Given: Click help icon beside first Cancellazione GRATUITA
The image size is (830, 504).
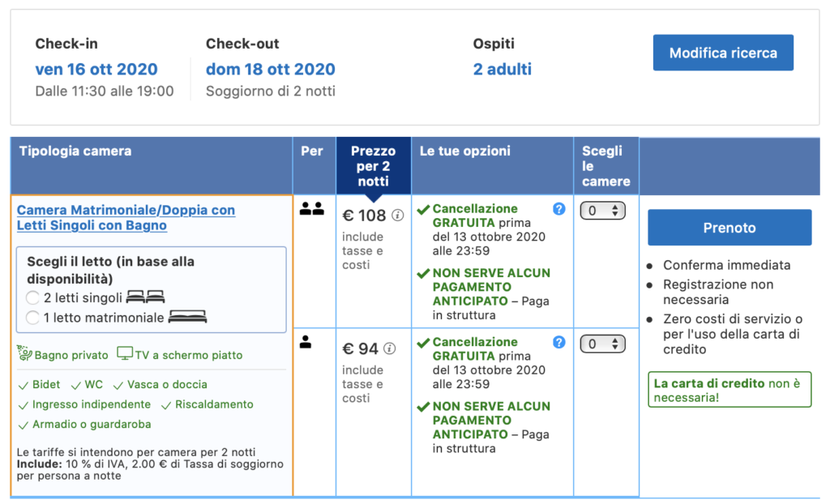Looking at the screenshot, I should (558, 209).
